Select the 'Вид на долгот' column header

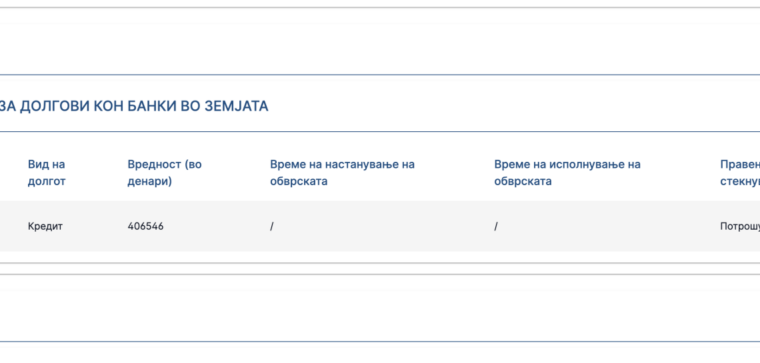pyautogui.click(x=47, y=173)
